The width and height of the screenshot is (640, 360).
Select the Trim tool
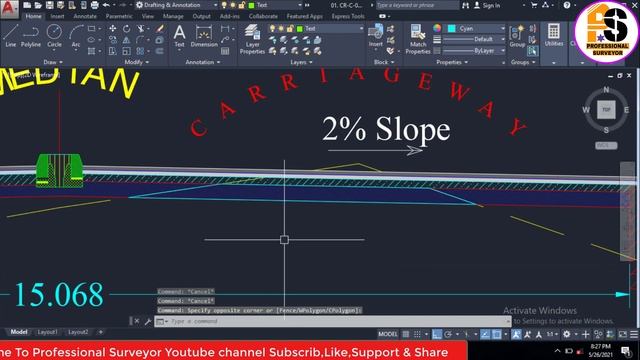pyautogui.click(x=141, y=29)
